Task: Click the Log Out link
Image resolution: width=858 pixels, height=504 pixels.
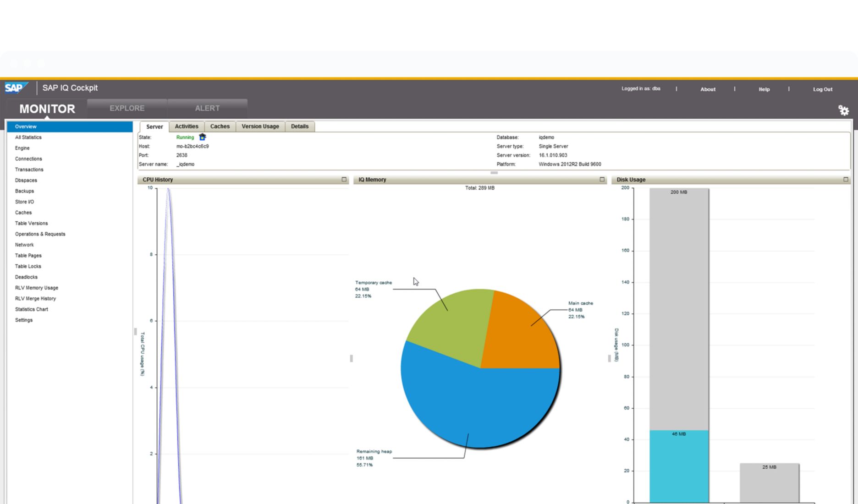Action: [822, 89]
